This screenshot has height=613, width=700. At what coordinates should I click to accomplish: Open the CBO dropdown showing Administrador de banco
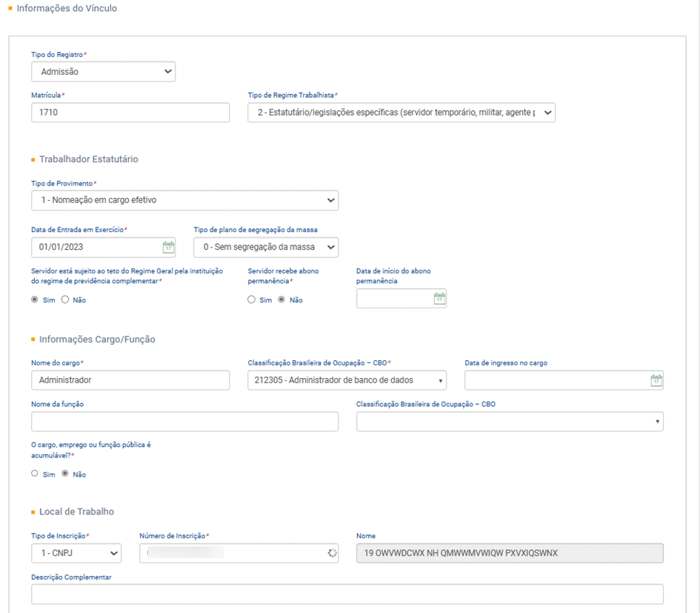(347, 380)
